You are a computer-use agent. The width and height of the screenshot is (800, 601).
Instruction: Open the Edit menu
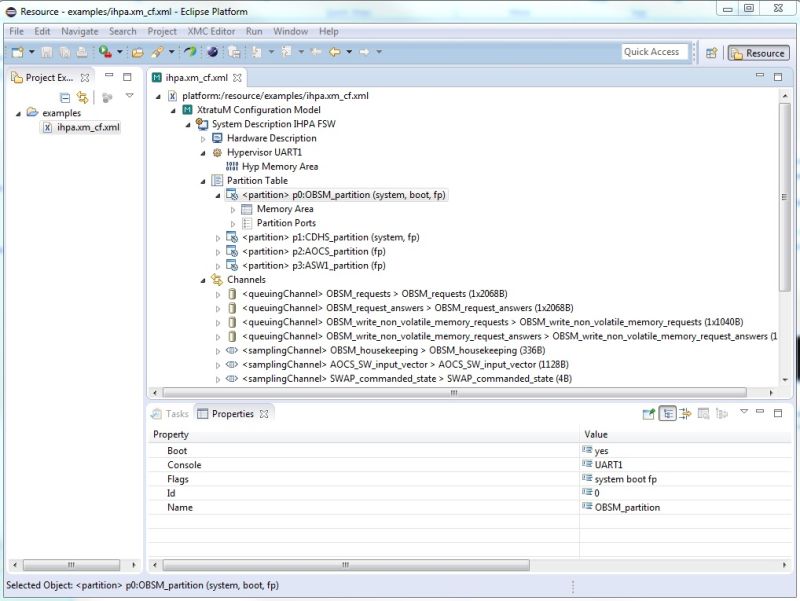(x=42, y=31)
